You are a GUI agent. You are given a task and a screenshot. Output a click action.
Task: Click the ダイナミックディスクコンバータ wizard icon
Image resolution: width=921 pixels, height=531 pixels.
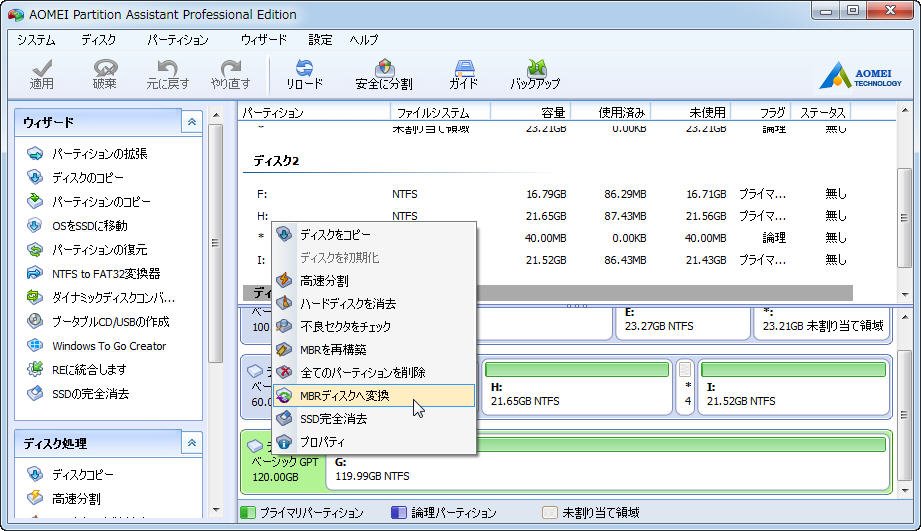[35, 298]
